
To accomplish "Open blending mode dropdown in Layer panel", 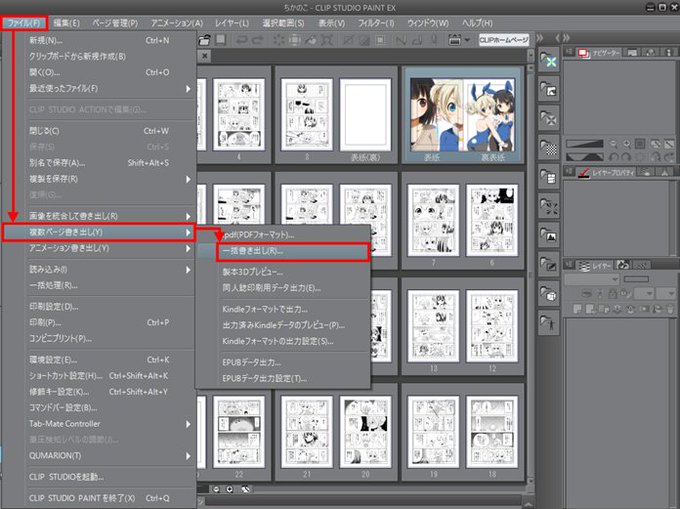I will coord(592,280).
